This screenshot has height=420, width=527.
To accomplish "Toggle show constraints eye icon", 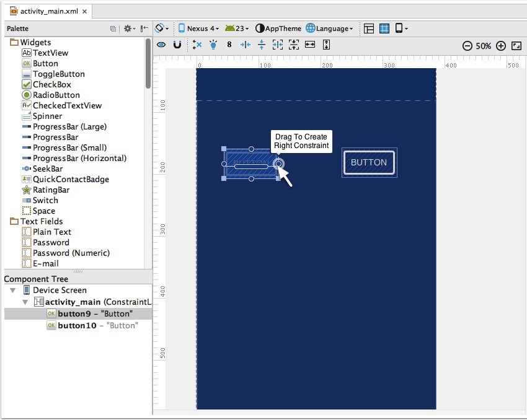I will tap(161, 45).
